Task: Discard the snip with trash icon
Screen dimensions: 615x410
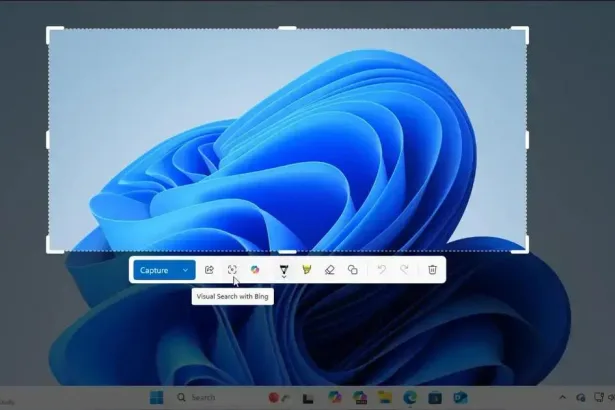Action: click(432, 270)
